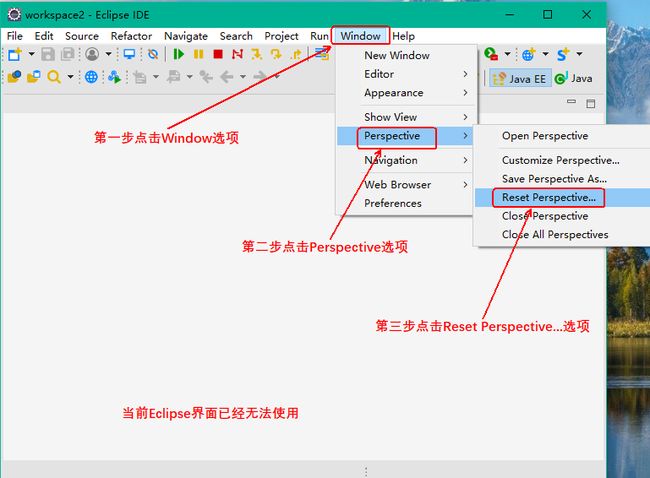Image resolution: width=650 pixels, height=478 pixels.
Task: Click the red Terminate stop icon
Action: pos(218,54)
